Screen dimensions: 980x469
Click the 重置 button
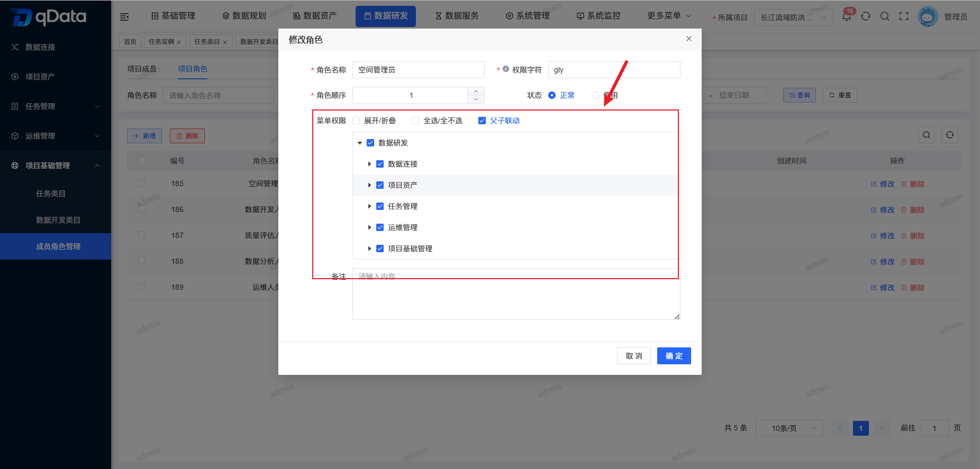(x=840, y=95)
